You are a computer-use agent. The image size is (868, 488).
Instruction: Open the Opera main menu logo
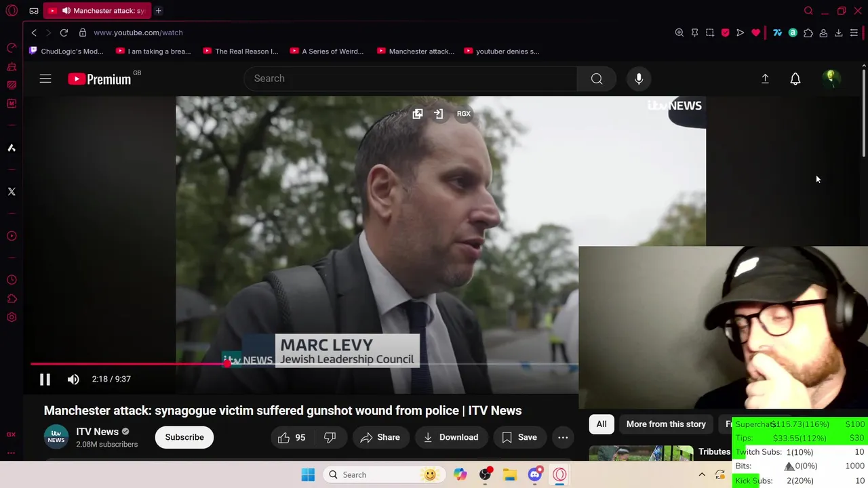[12, 11]
